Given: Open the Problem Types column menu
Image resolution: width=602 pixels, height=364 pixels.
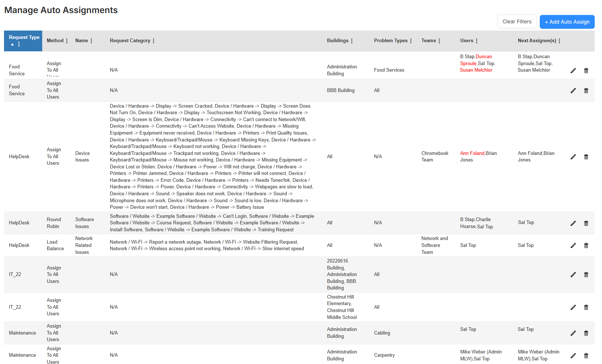Looking at the screenshot, I should 411,41.
